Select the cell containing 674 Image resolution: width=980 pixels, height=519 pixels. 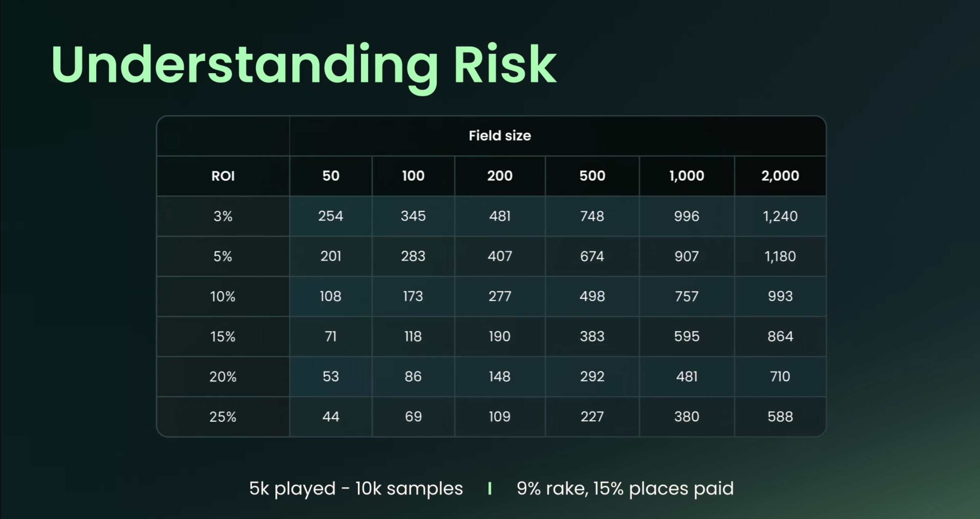[592, 256]
